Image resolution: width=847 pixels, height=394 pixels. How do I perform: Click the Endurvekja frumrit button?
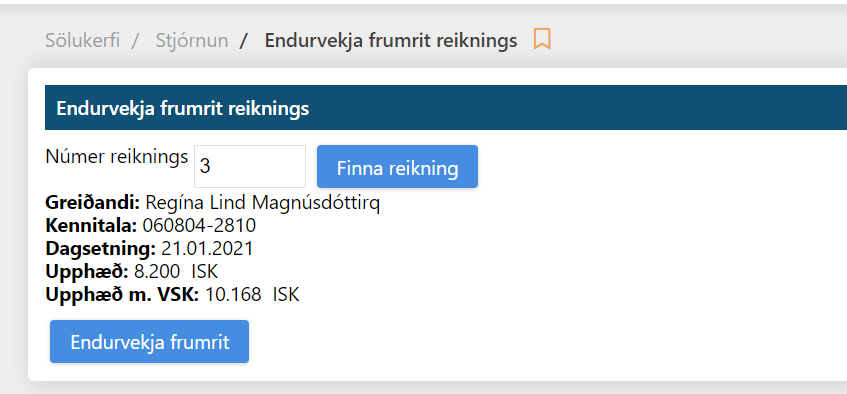click(x=150, y=342)
